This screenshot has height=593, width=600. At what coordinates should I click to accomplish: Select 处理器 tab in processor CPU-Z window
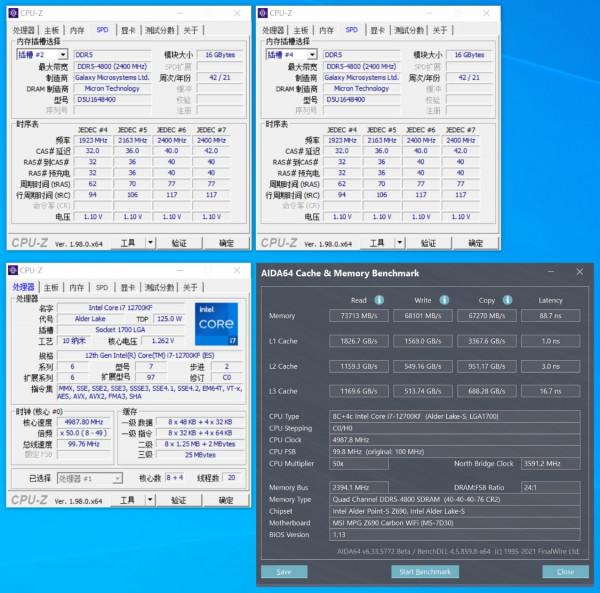coord(24,287)
